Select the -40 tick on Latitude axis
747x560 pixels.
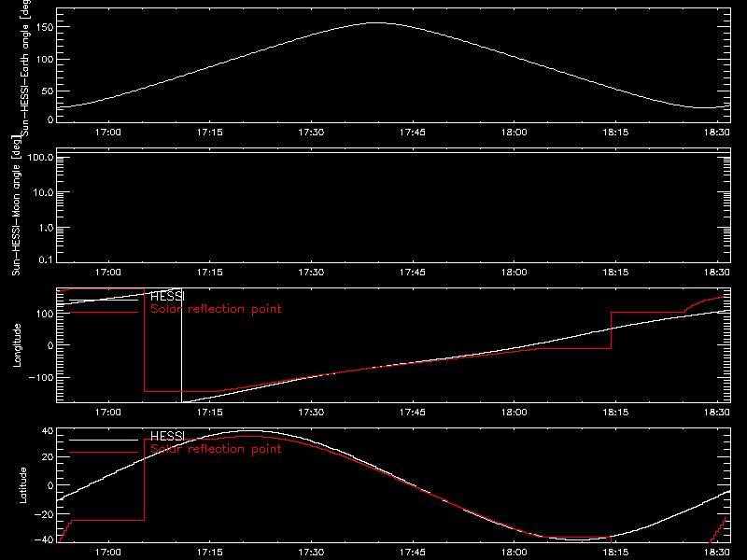[x=44, y=540]
